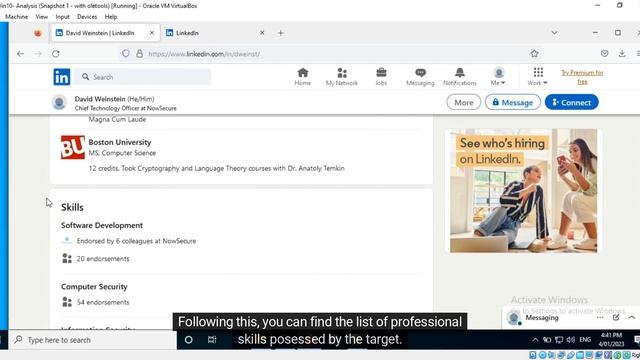
Task: Click the Windows taskbar search box
Action: click(92, 340)
